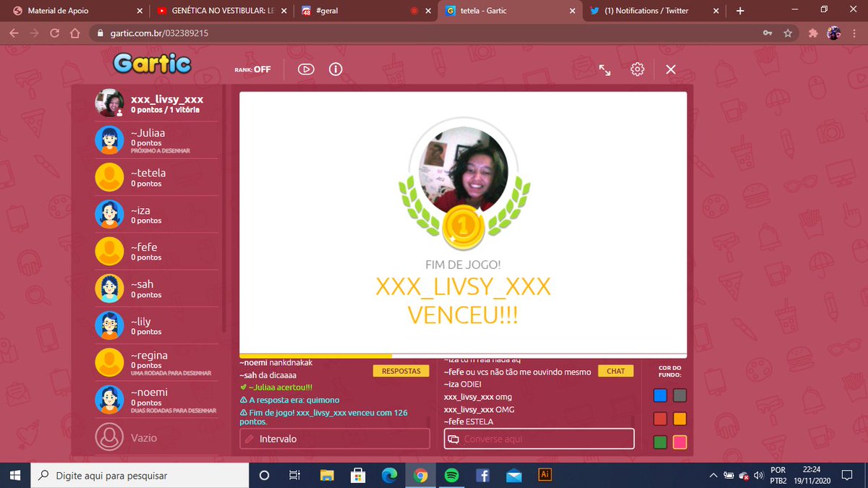Click xxx_livsy_xxx player avatar in list
Viewport: 868px width, 488px height.
[x=110, y=103]
